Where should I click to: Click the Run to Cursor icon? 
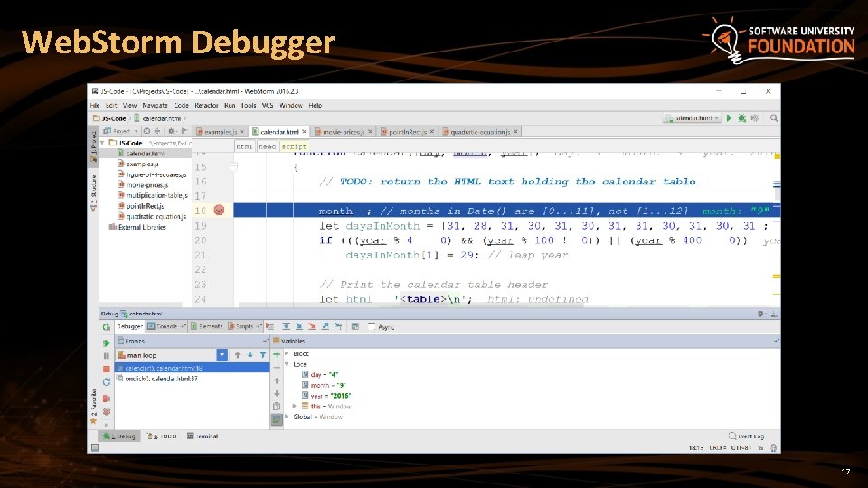pos(338,326)
